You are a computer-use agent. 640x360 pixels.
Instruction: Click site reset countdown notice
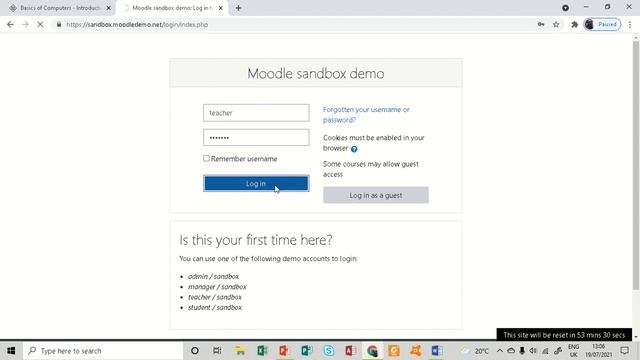pos(564,335)
